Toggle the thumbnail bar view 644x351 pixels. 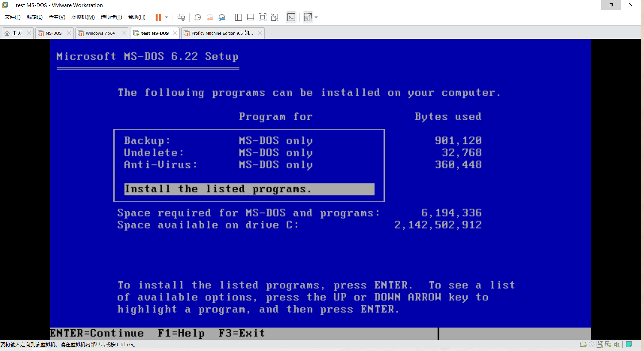point(250,17)
